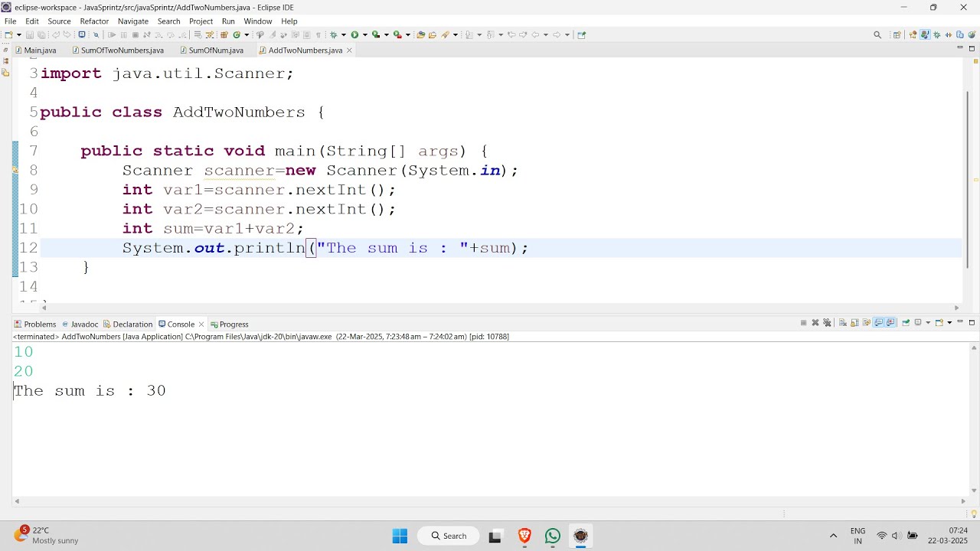Open the Javadoc view tab
The height and width of the screenshot is (551, 980).
(80, 324)
